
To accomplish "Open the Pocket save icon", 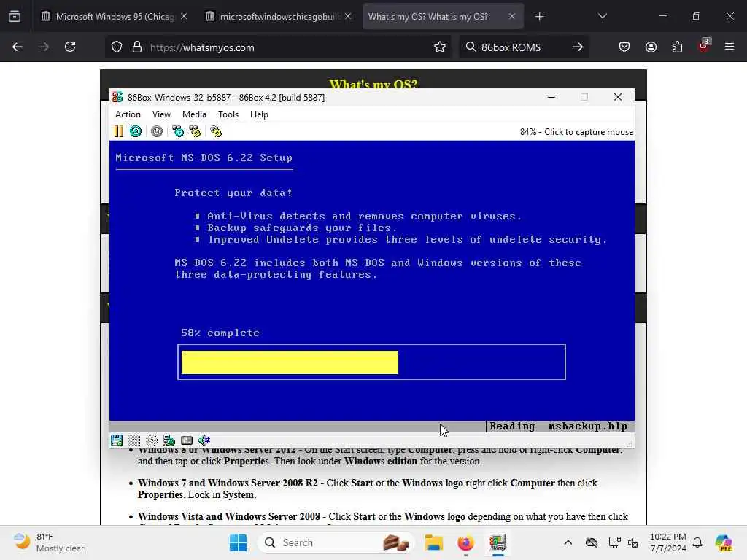I will coord(624,47).
